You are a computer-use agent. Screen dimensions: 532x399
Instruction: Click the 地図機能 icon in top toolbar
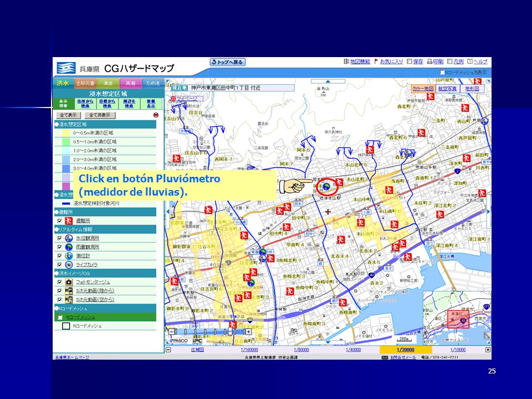[x=346, y=62]
